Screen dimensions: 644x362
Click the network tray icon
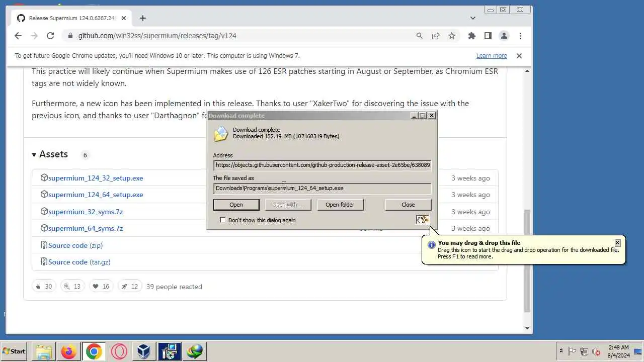[x=584, y=351]
